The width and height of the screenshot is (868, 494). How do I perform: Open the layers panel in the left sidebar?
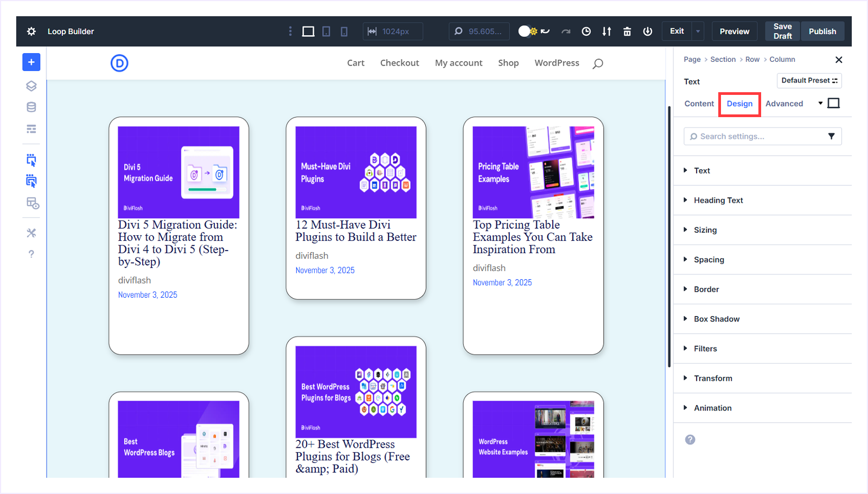click(31, 86)
